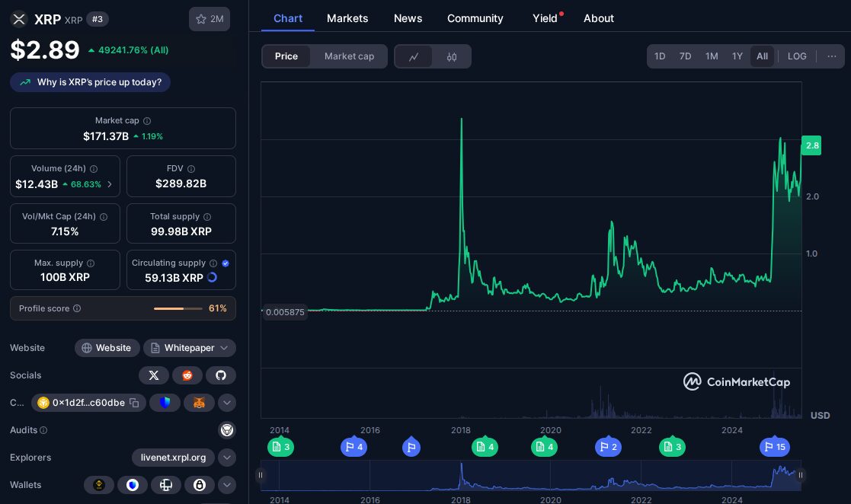
Task: Click the verified circulating supply badge
Action: pyautogui.click(x=226, y=263)
